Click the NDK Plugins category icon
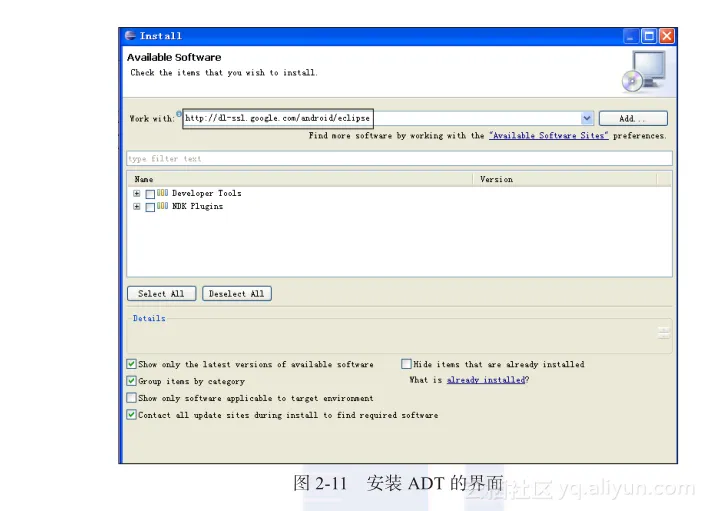 click(163, 206)
